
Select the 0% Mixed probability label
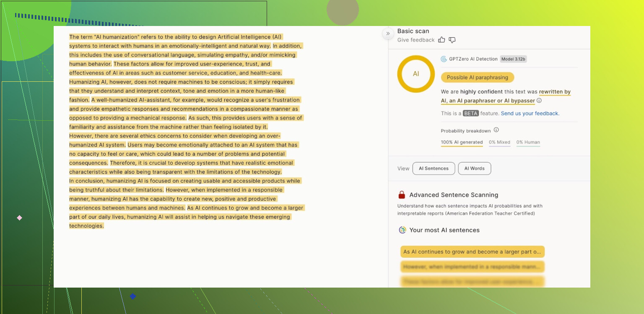point(499,143)
